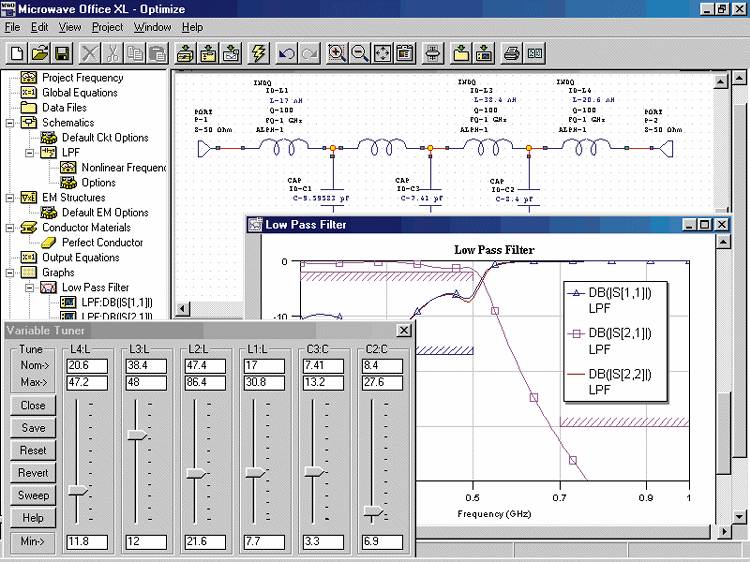Open the View menu
The width and height of the screenshot is (750, 562).
[70, 27]
